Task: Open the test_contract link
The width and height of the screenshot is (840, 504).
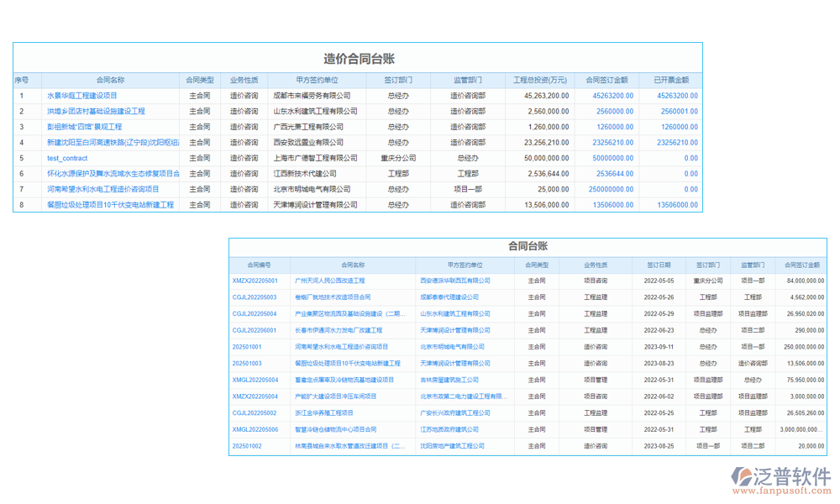Action: coord(67,158)
